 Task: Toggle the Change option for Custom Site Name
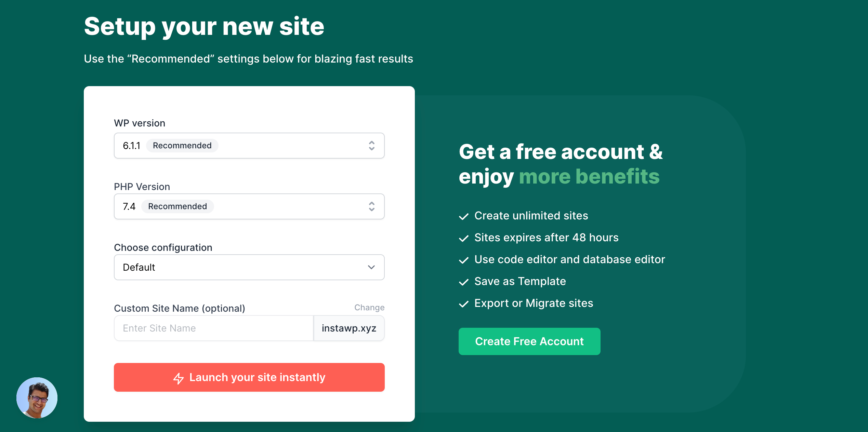tap(369, 307)
